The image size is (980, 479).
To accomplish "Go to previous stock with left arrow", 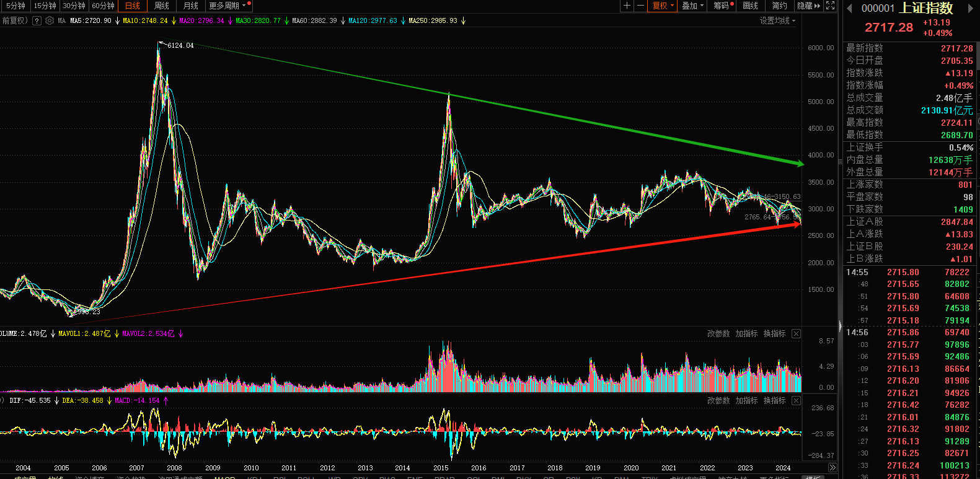I will point(849,8).
